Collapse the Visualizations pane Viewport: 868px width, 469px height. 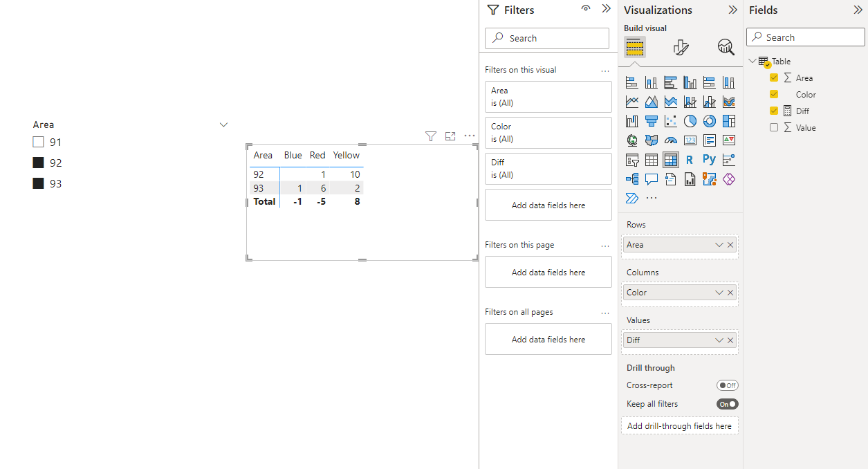tap(732, 10)
